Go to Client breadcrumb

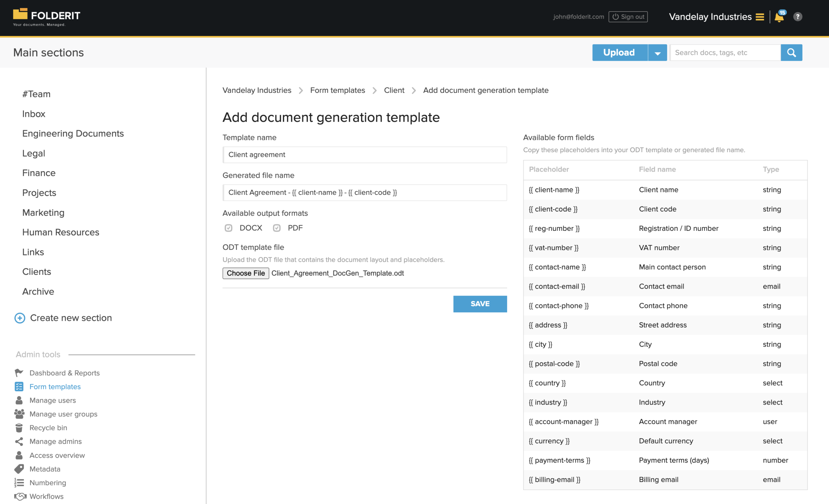(394, 90)
